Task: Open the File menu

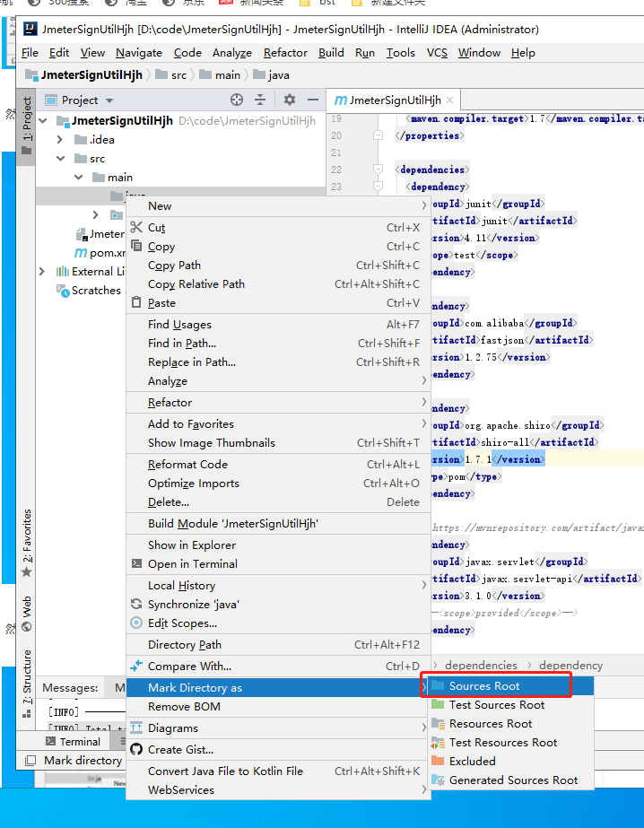Action: (30, 53)
